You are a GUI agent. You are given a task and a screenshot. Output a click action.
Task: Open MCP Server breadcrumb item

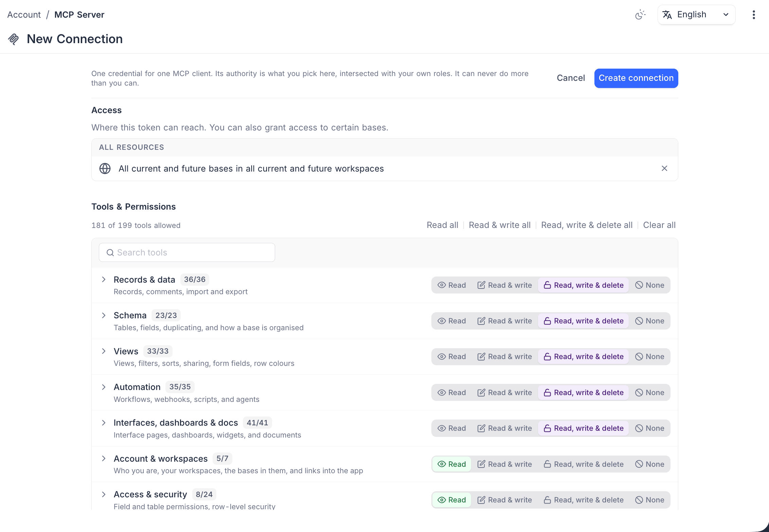point(79,15)
